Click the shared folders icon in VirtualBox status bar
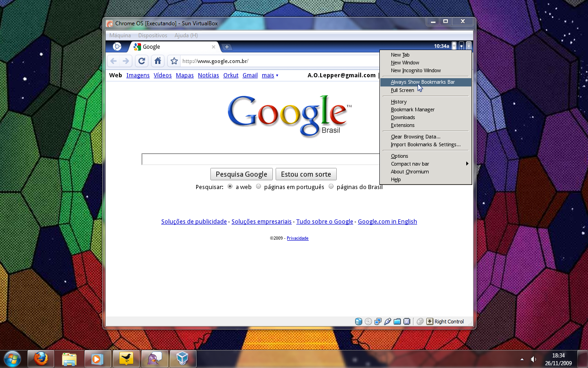The width and height of the screenshot is (588, 368). [x=397, y=322]
